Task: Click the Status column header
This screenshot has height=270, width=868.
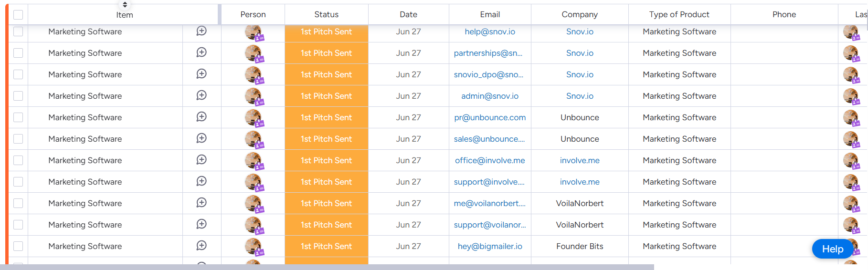Action: pos(326,14)
